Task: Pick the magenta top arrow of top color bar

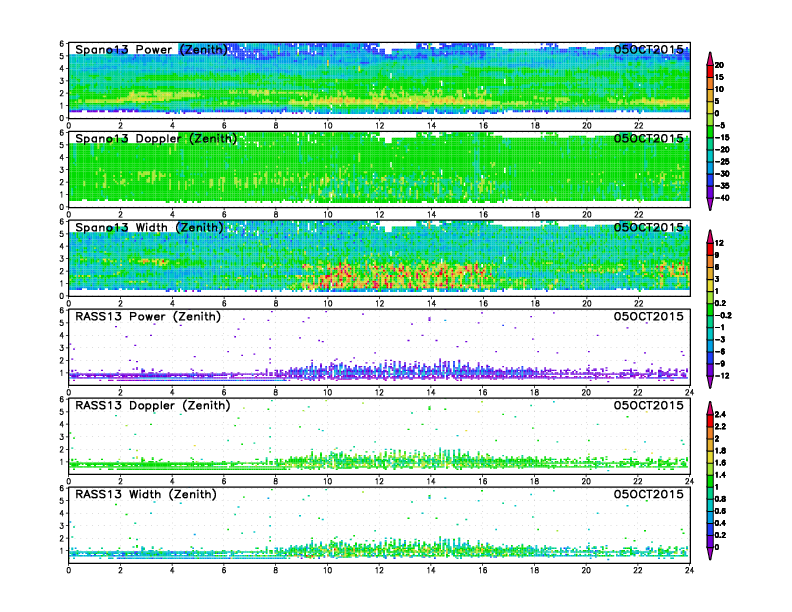Action: [710, 57]
